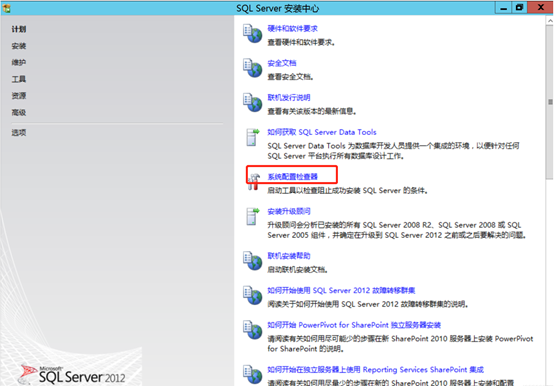Open PowerPivot for SharePoint 独立服务器安装 link
The width and height of the screenshot is (554, 386).
point(354,325)
